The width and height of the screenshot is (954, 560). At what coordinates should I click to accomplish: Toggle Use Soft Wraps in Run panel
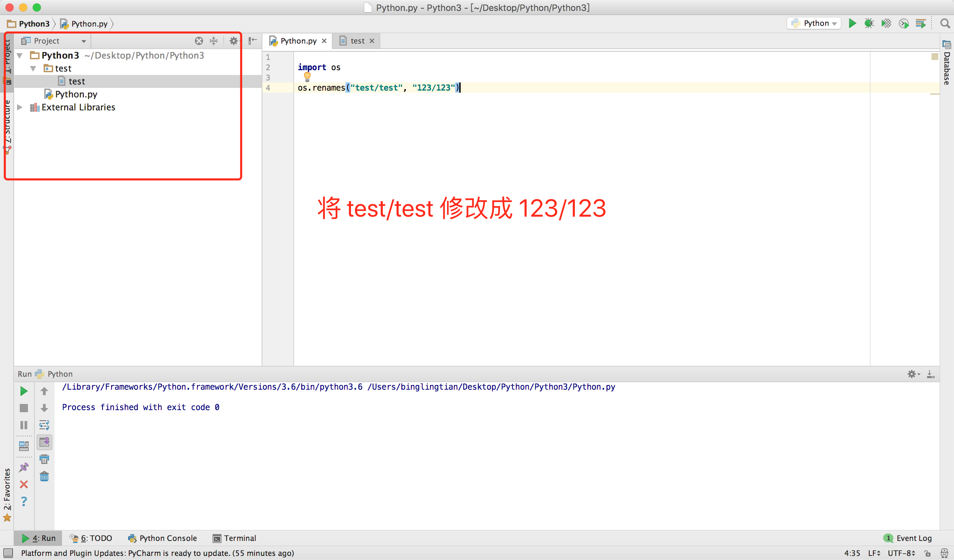coord(44,425)
